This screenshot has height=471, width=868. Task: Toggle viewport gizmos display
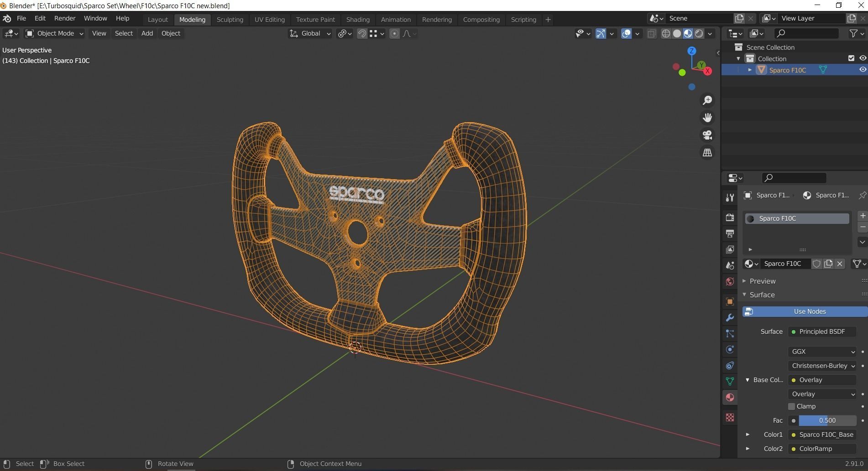(601, 33)
